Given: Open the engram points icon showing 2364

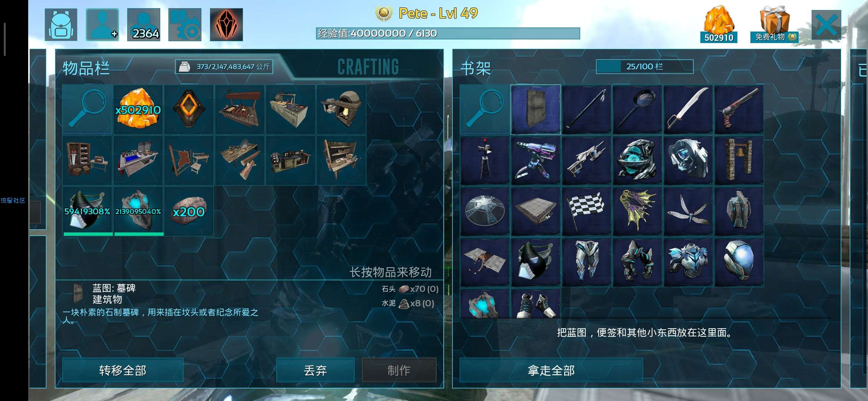Looking at the screenshot, I should click(x=144, y=25).
